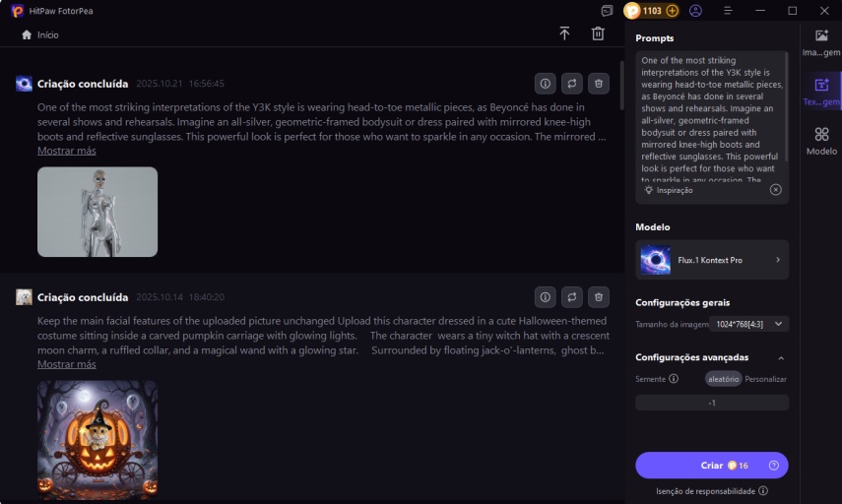Regenerate the Y3K metallic creation
Image resolution: width=842 pixels, height=504 pixels.
(x=571, y=84)
